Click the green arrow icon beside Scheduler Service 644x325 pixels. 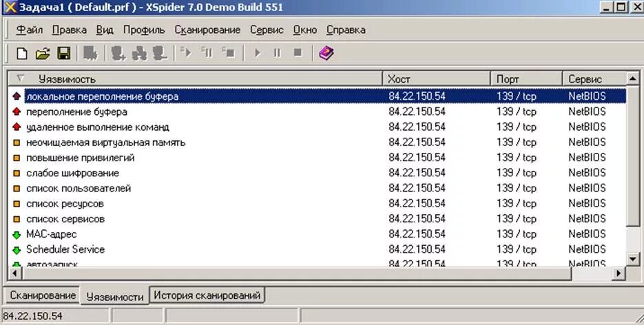(x=17, y=250)
